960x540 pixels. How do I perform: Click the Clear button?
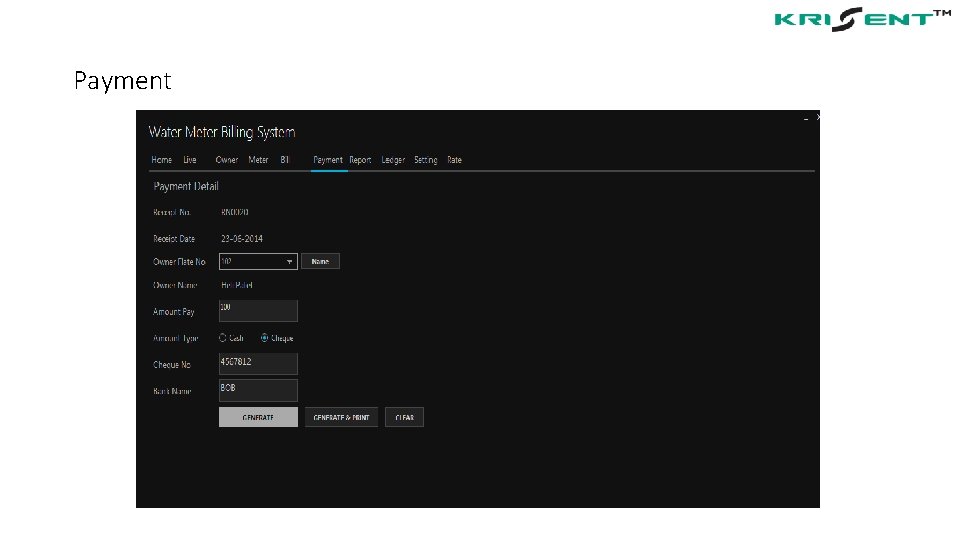[405, 418]
